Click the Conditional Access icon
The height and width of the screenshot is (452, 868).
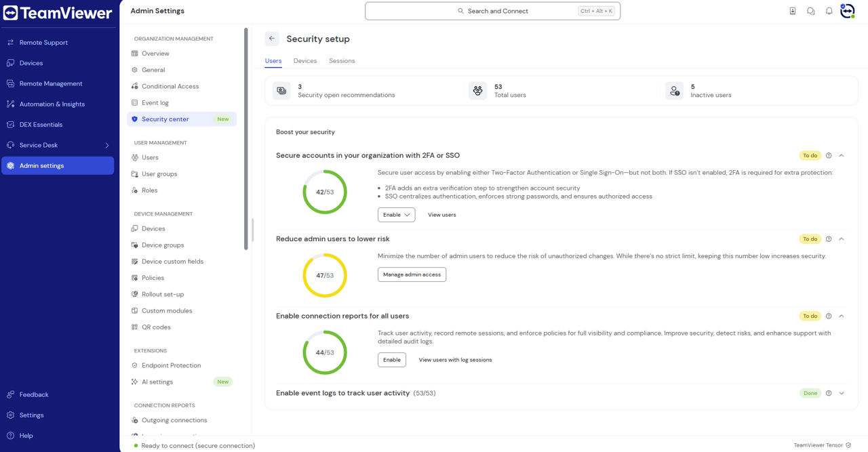point(135,86)
